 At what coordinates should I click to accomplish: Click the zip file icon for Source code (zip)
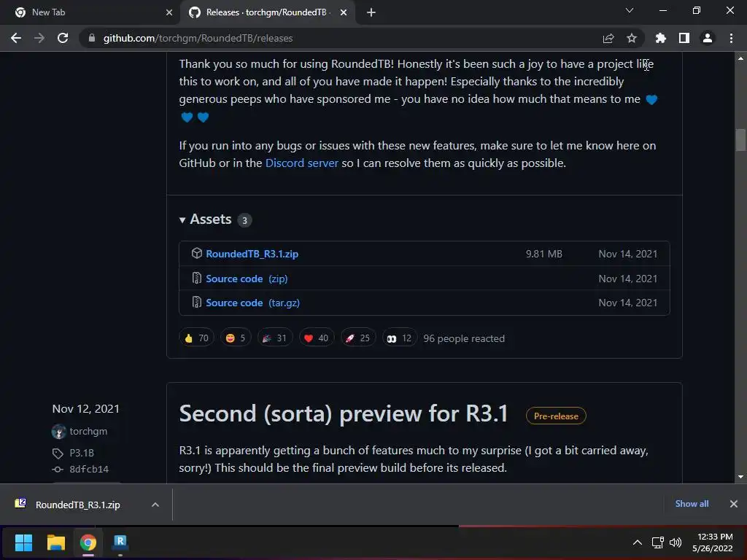[197, 278]
